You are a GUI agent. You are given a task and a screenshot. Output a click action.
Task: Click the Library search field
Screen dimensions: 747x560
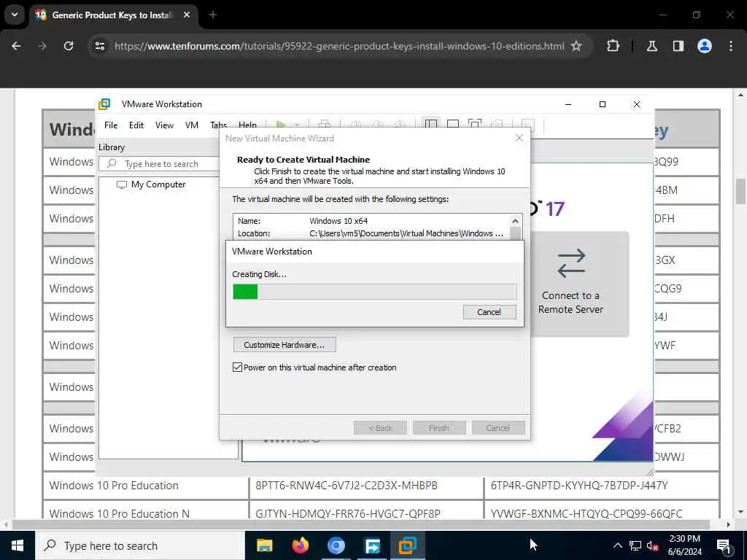pos(160,164)
